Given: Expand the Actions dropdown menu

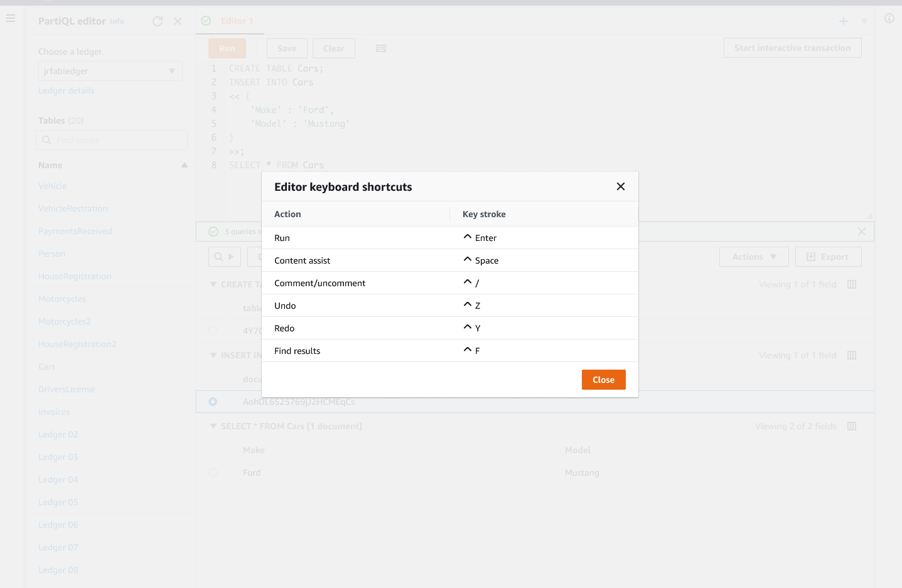Looking at the screenshot, I should pyautogui.click(x=754, y=257).
